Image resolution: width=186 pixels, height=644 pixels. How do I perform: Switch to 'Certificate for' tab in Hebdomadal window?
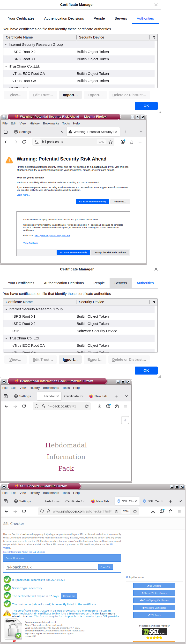(74, 396)
